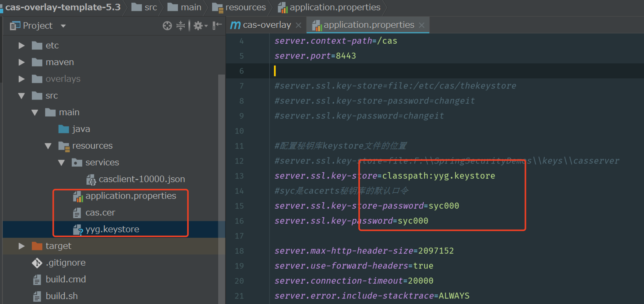644x304 pixels.
Task: Click the Collapse All icon in Project panel
Action: pyautogui.click(x=180, y=25)
